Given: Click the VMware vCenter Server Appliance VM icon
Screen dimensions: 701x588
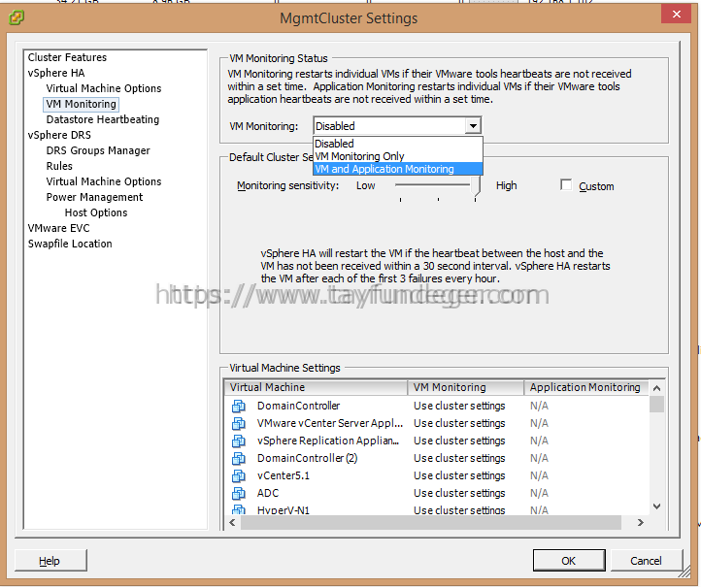Looking at the screenshot, I should coord(239,424).
